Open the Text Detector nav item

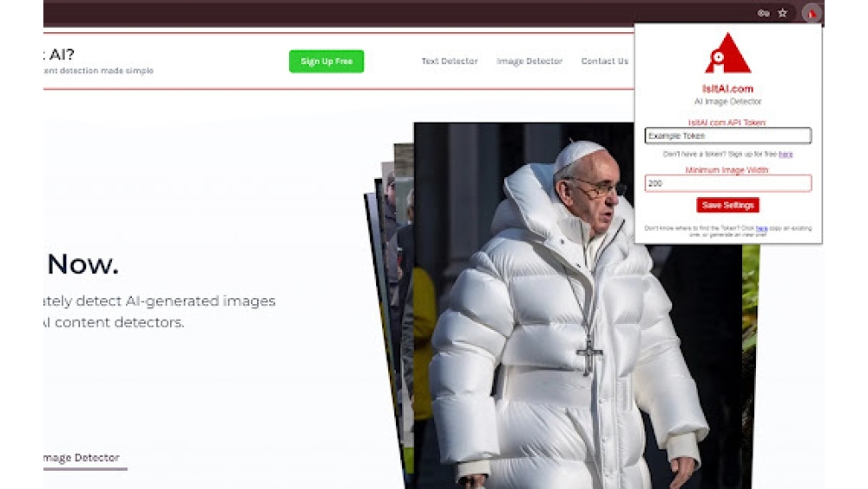(x=450, y=61)
